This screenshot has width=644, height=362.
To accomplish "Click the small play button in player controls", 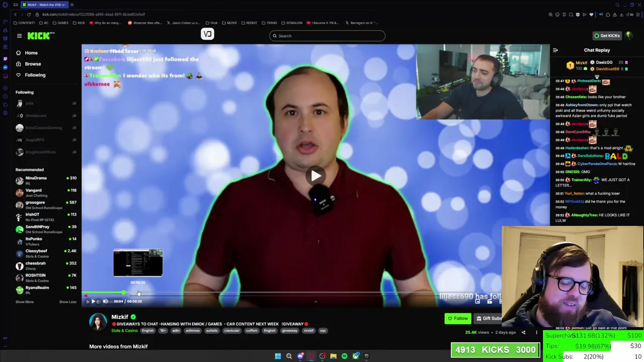I will coord(93,301).
